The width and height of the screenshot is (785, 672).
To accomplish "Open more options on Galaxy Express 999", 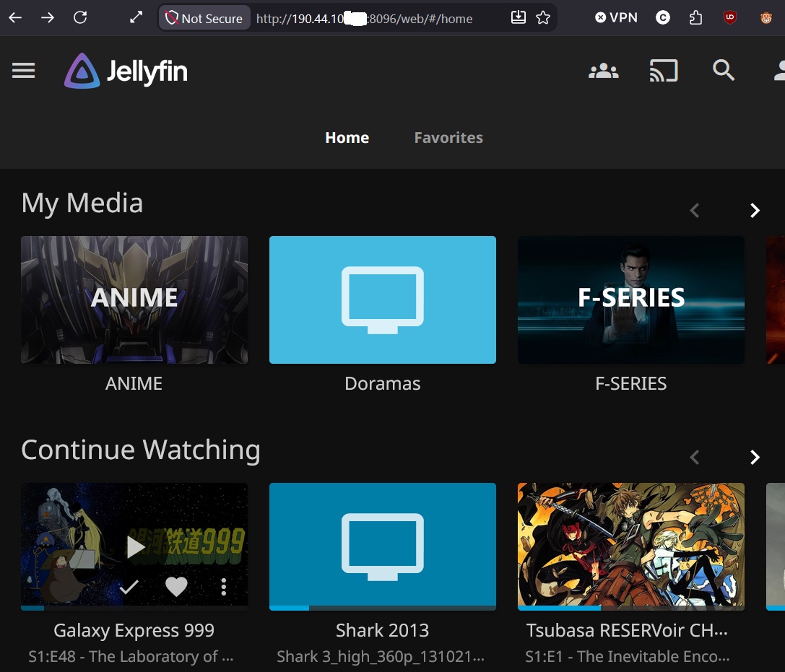I will [x=224, y=586].
